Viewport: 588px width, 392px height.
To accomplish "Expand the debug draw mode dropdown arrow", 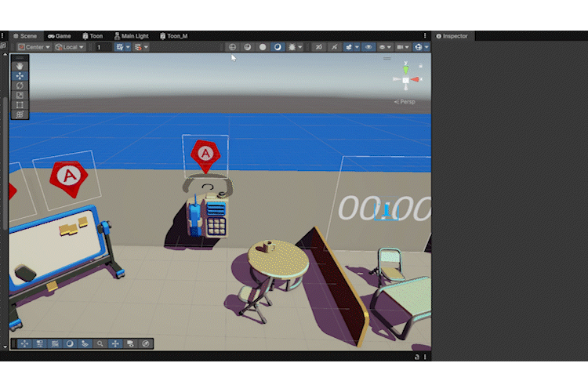I will pyautogui.click(x=300, y=47).
